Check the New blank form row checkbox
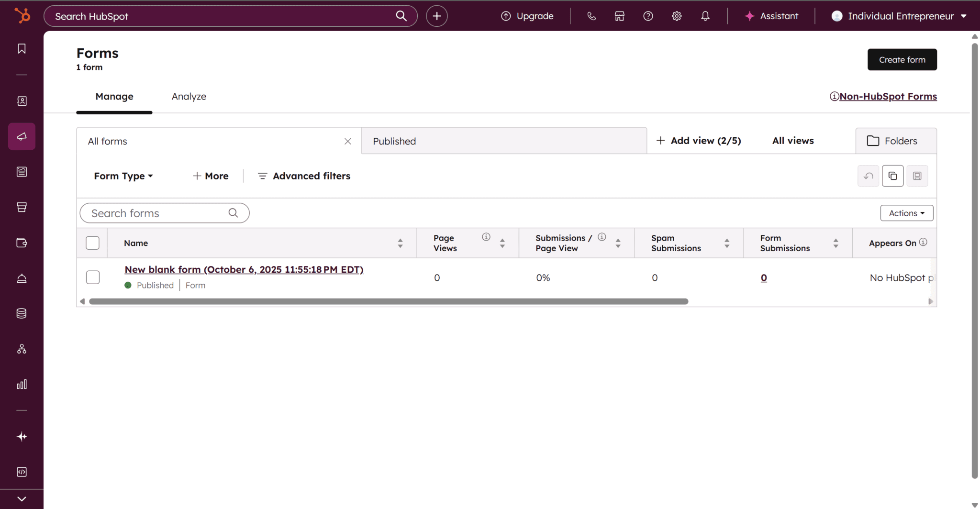This screenshot has height=509, width=980. coord(92,277)
